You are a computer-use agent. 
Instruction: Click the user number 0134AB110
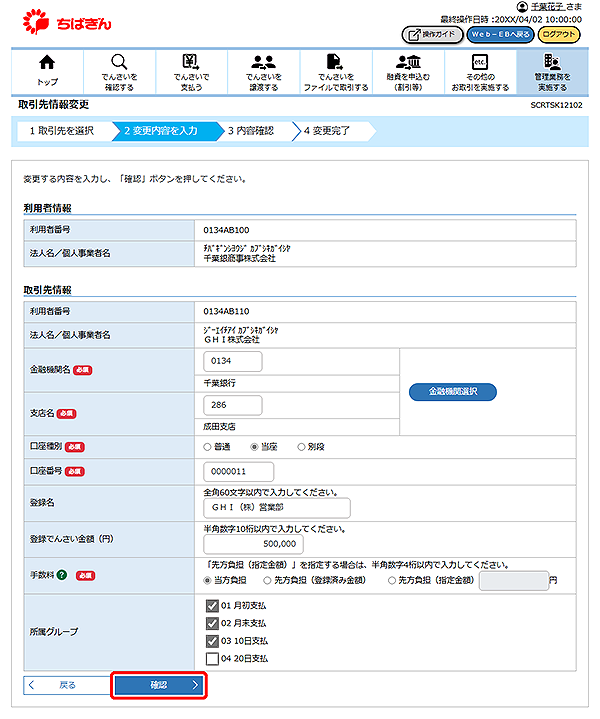click(226, 311)
